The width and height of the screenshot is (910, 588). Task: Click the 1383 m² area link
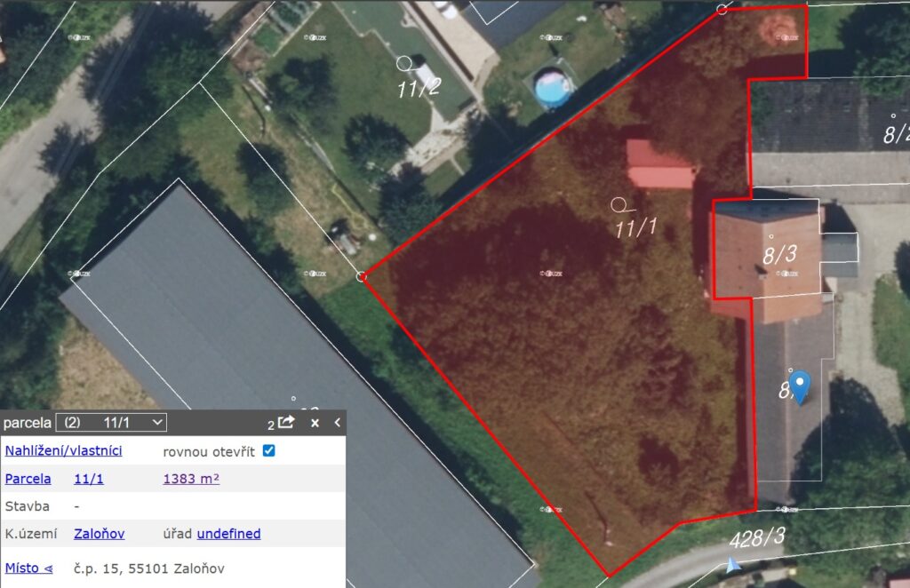(191, 479)
